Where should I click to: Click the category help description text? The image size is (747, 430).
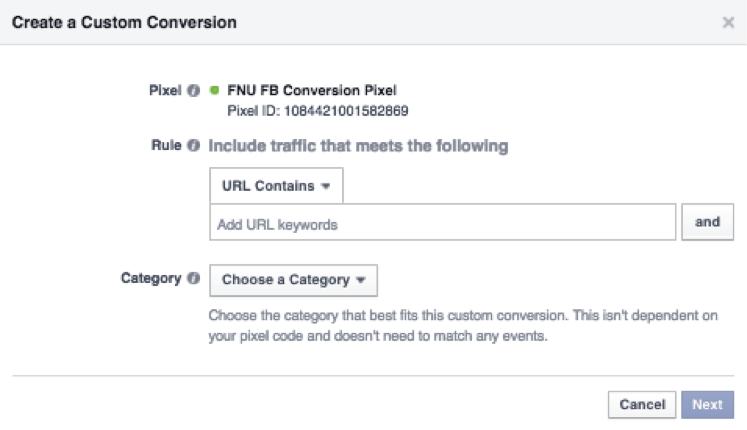(463, 326)
